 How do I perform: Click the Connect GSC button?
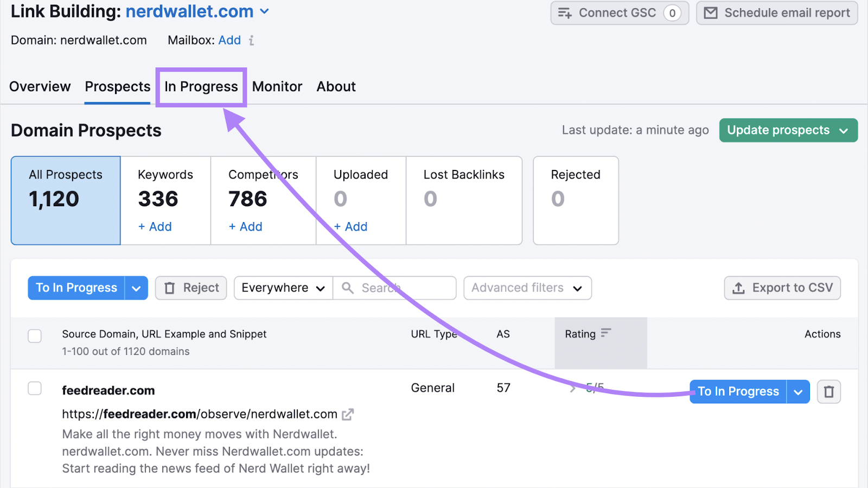[619, 13]
